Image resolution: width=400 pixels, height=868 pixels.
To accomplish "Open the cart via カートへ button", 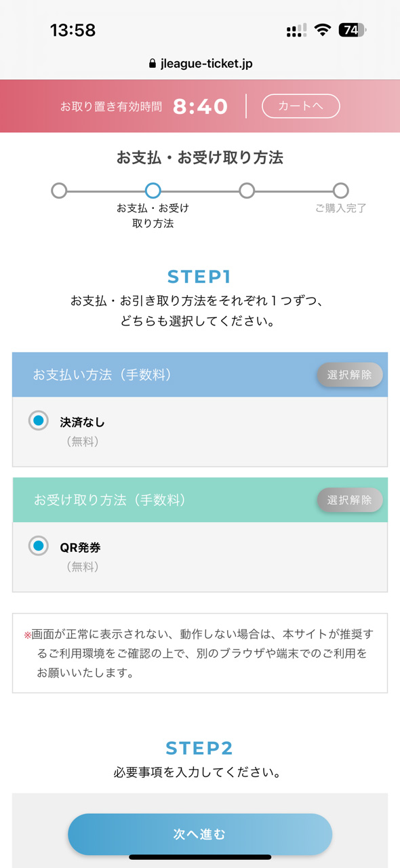I will tap(300, 106).
